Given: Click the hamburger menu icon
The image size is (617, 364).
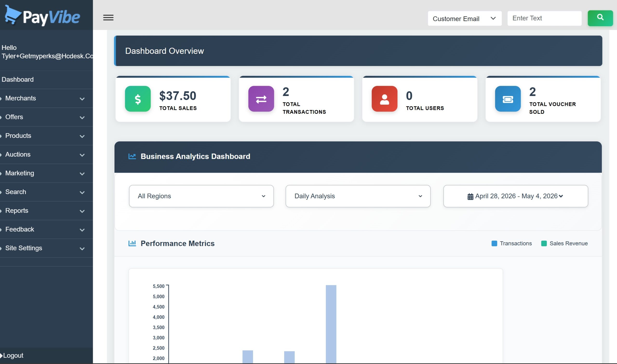Looking at the screenshot, I should [108, 18].
